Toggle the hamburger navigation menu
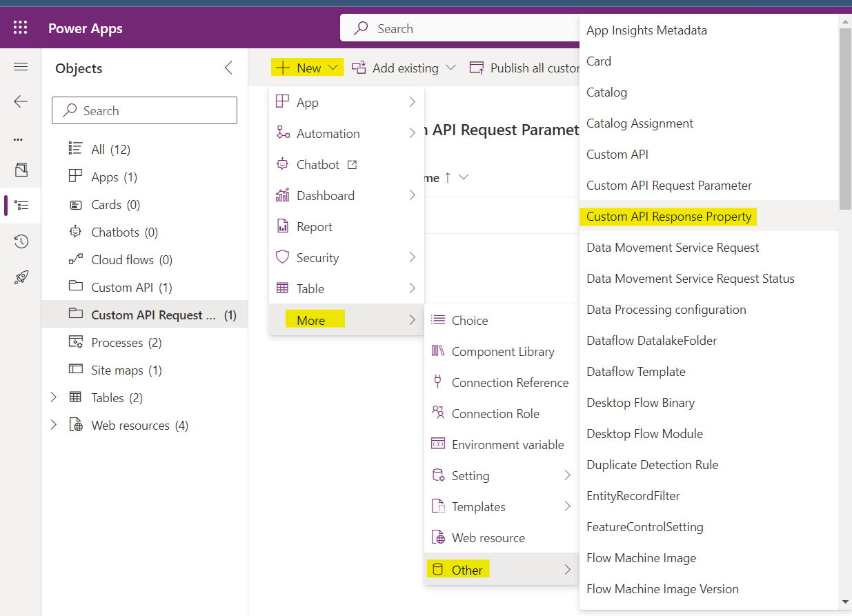The width and height of the screenshot is (852, 616). pos(21,67)
